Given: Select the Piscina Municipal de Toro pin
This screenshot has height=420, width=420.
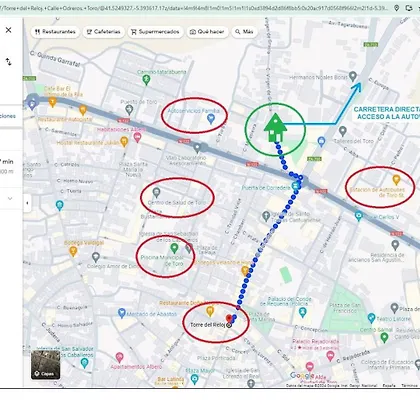Looking at the screenshot, I should (174, 248).
